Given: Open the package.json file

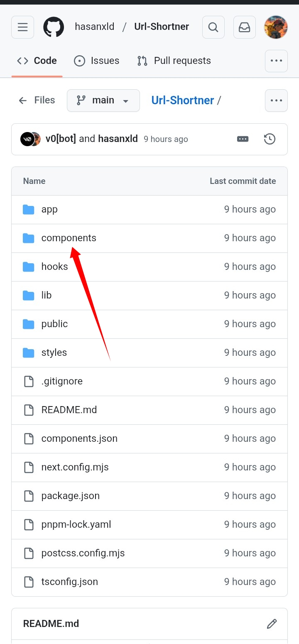Looking at the screenshot, I should coord(70,496).
